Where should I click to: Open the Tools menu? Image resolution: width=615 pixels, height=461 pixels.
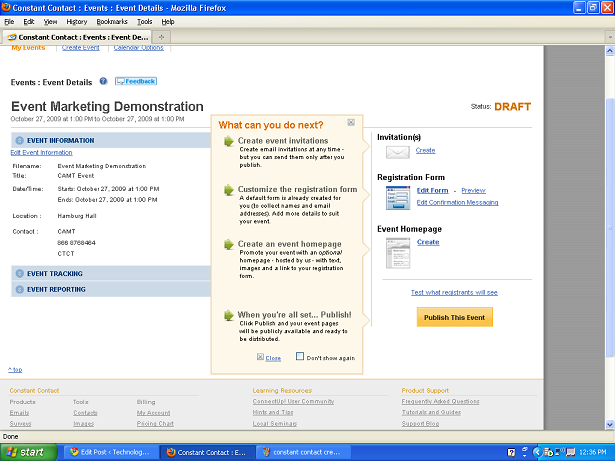[x=144, y=22]
